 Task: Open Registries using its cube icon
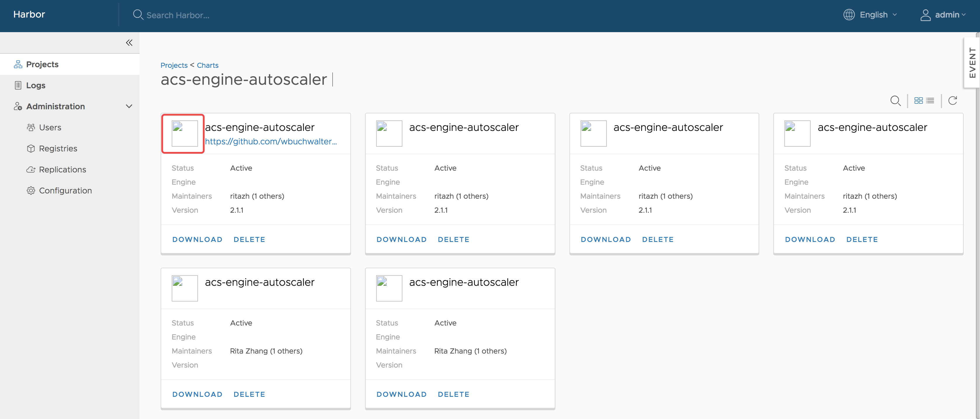31,148
